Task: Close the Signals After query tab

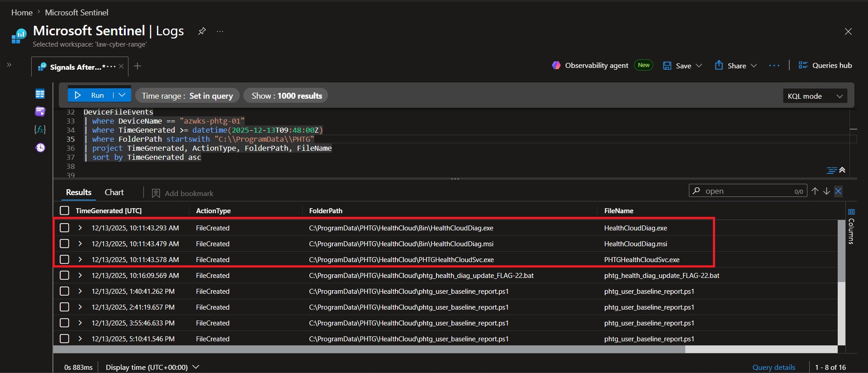Action: click(121, 67)
